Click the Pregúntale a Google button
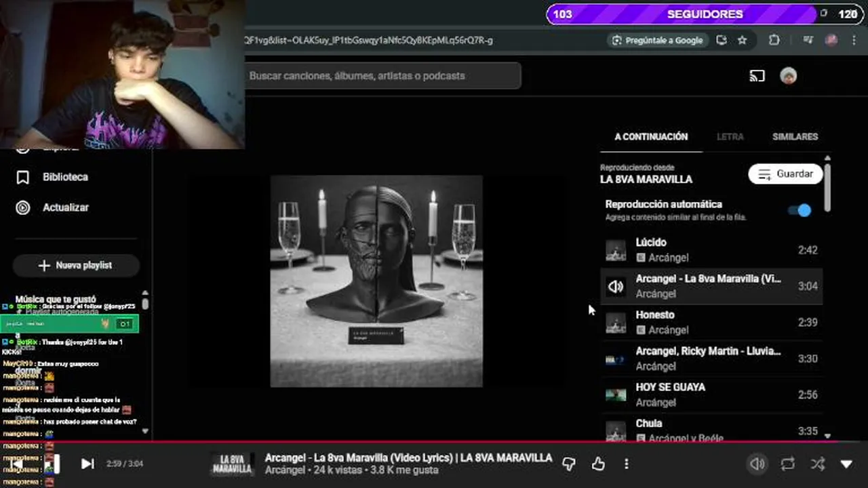Viewport: 868px width, 488px height. pyautogui.click(x=657, y=40)
